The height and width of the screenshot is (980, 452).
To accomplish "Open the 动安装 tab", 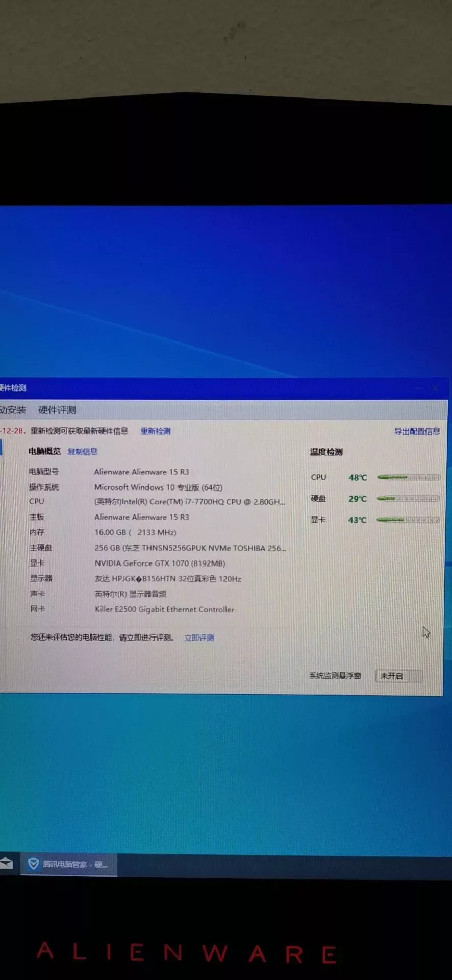I will click(13, 410).
